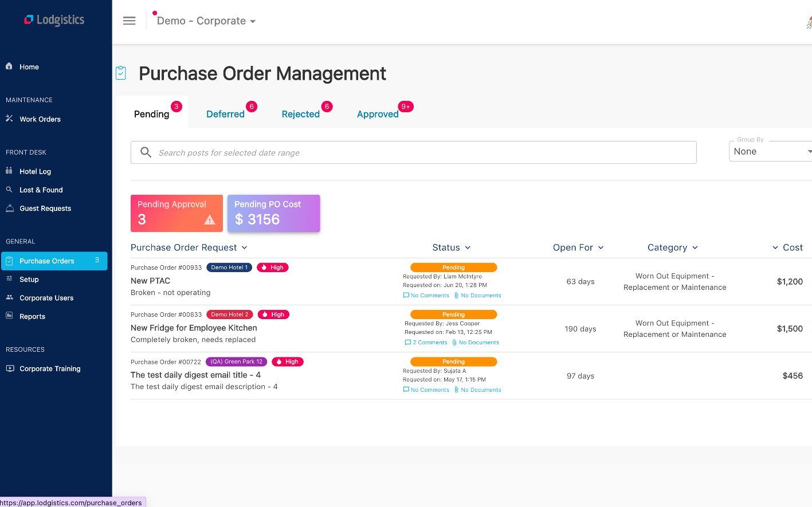Click the Pending PO Cost card
Image resolution: width=812 pixels, height=507 pixels.
coord(273,213)
